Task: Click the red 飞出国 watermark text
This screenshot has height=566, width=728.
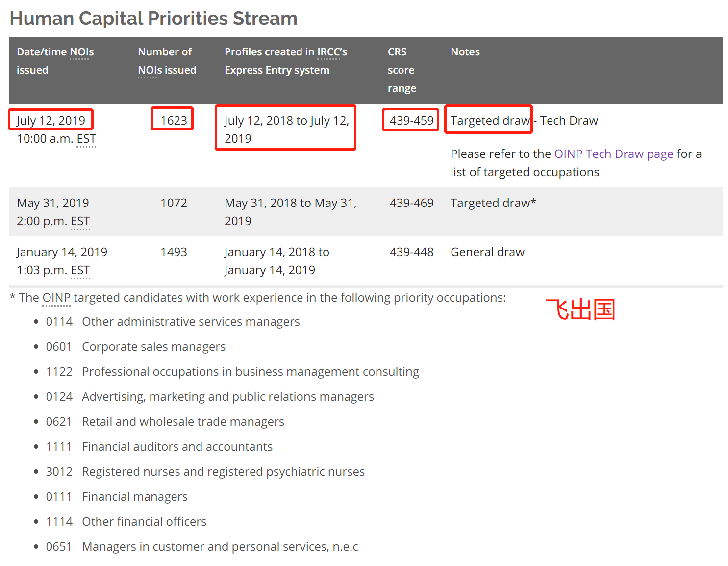Action: click(x=580, y=310)
